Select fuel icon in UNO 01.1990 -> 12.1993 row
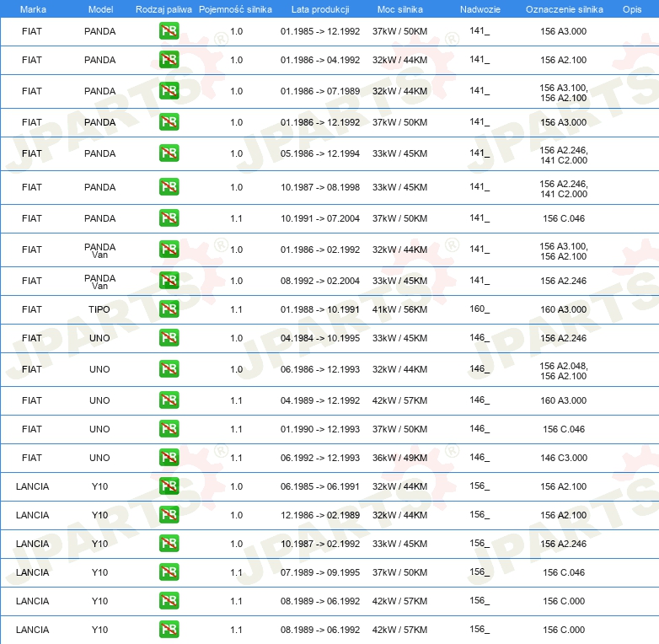659x644 pixels. click(x=169, y=429)
